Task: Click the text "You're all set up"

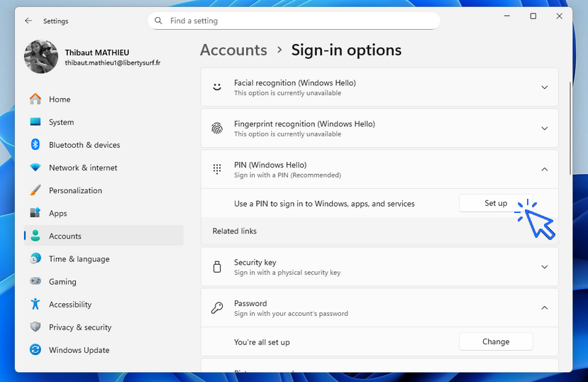Action: pos(262,342)
